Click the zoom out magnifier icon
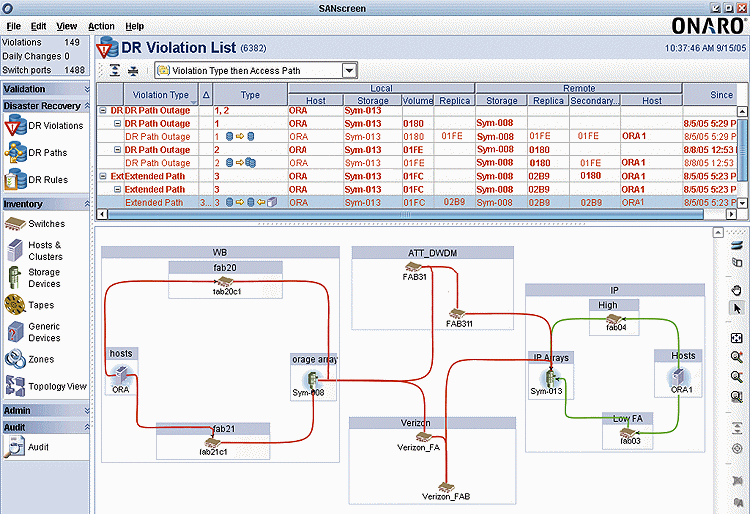Image resolution: width=750 pixels, height=514 pixels. [x=737, y=376]
